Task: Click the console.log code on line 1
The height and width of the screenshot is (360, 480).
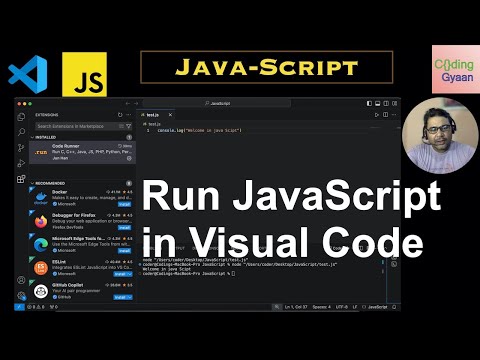Action: click(200, 130)
